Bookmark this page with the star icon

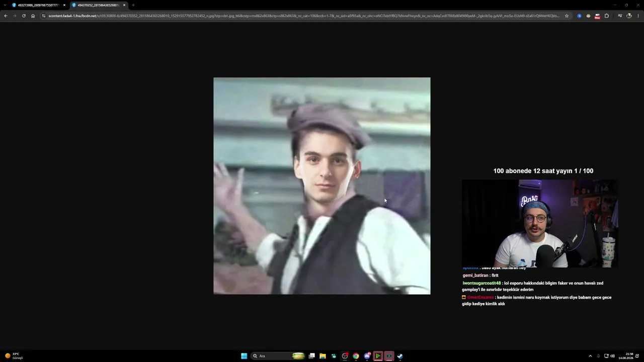coord(567,16)
